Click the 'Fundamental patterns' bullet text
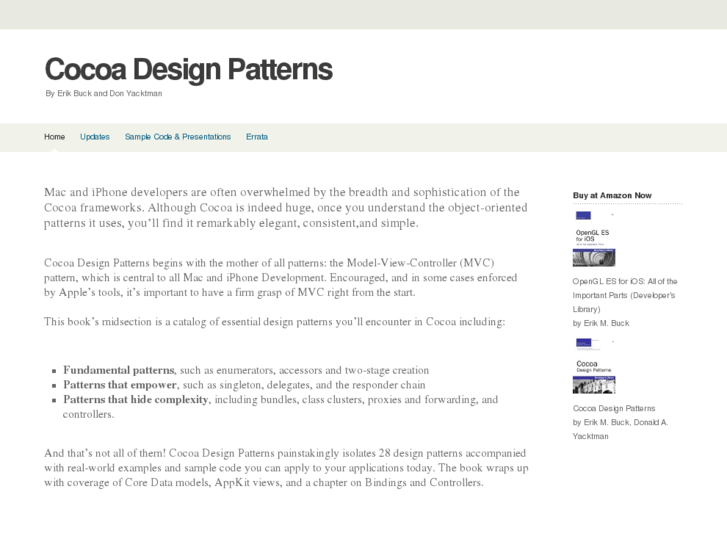The height and width of the screenshot is (545, 727). 118,370
